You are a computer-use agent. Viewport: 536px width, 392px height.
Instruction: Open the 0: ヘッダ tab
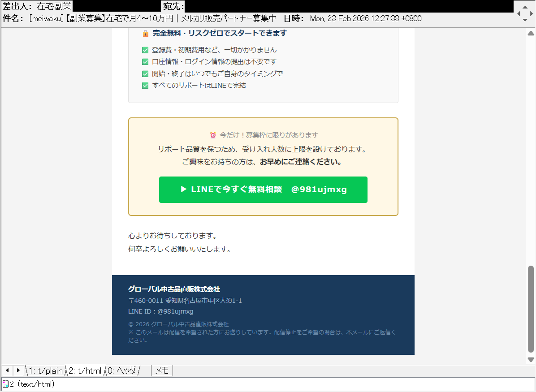click(122, 371)
